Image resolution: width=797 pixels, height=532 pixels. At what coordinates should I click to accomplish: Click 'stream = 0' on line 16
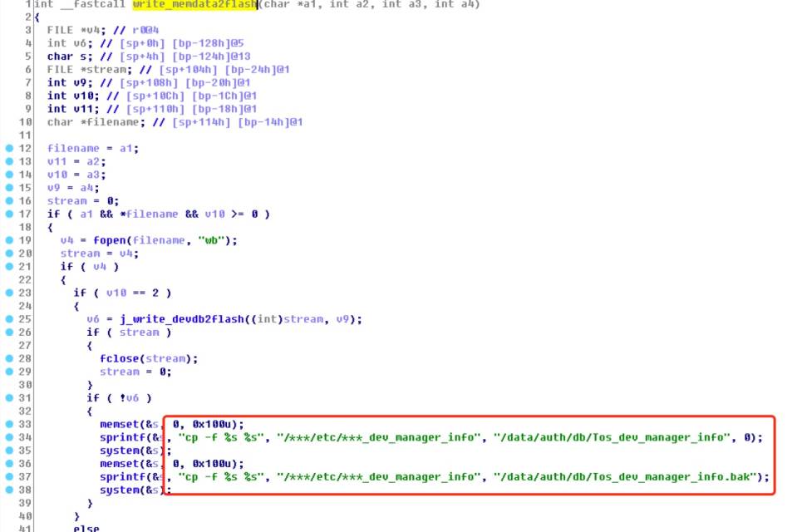(83, 201)
